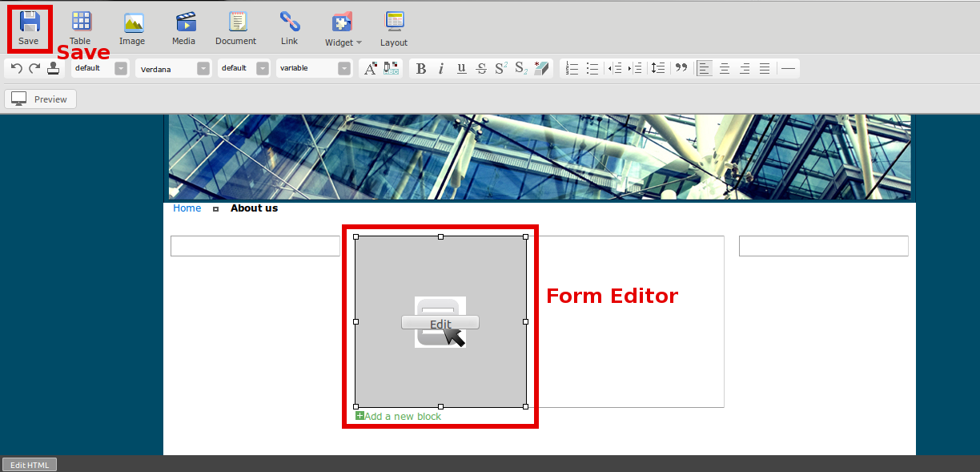This screenshot has width=980, height=472.
Task: Open the variable size dropdown
Action: tap(344, 69)
